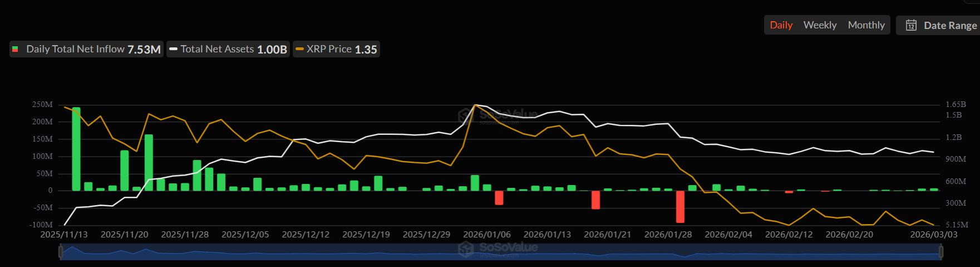This screenshot has width=980, height=267.
Task: Click the white Total Net Assets legend marker
Action: click(x=173, y=49)
